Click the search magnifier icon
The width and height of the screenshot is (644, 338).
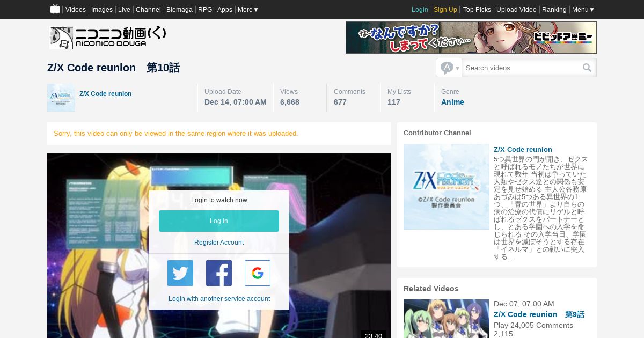pos(587,68)
